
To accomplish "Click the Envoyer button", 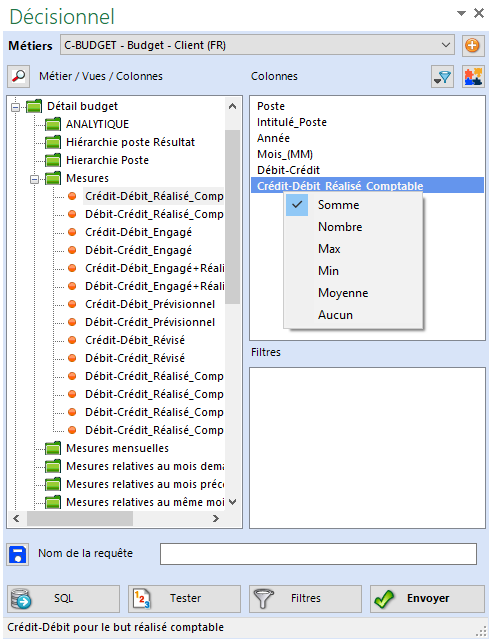I will [x=427, y=599].
